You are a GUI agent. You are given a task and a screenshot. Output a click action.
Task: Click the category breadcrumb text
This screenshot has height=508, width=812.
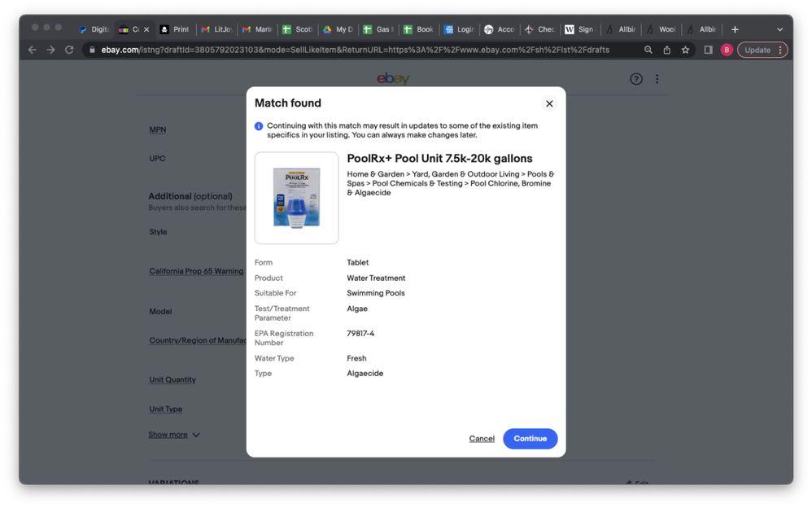coord(450,183)
